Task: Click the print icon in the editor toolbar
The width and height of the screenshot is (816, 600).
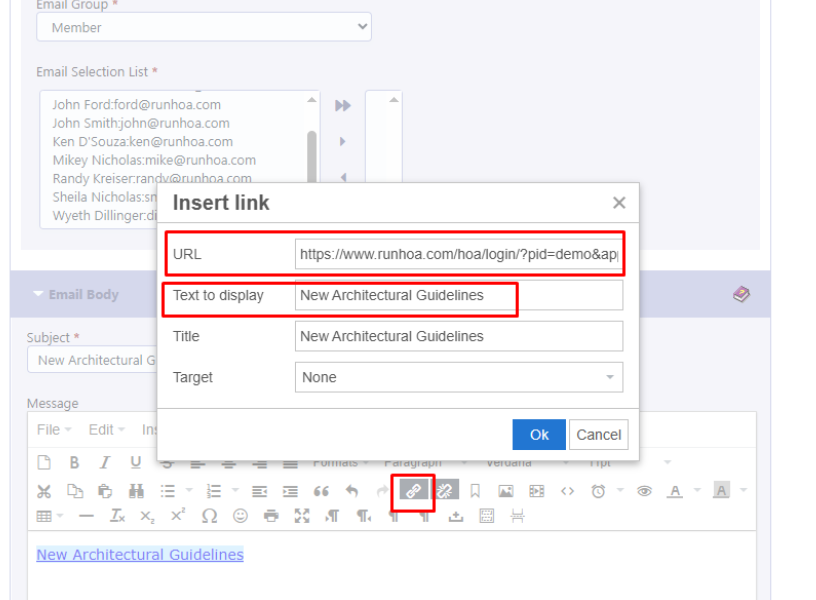Action: click(271, 516)
